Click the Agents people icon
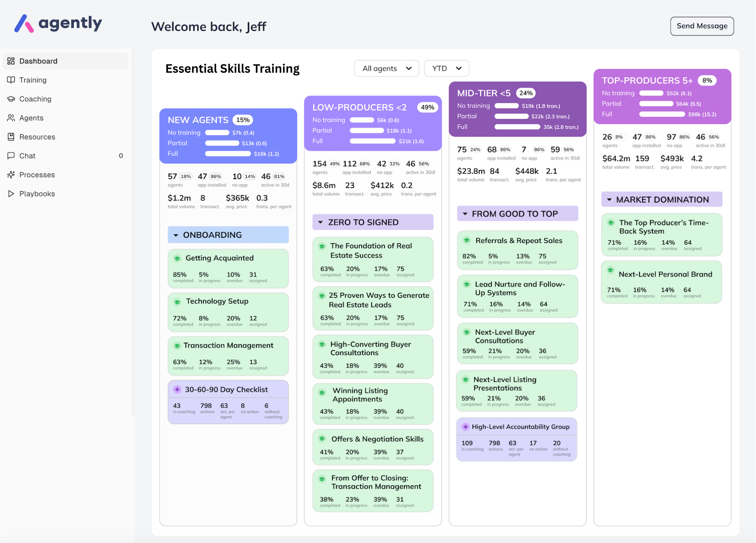The height and width of the screenshot is (543, 756). pyautogui.click(x=11, y=118)
